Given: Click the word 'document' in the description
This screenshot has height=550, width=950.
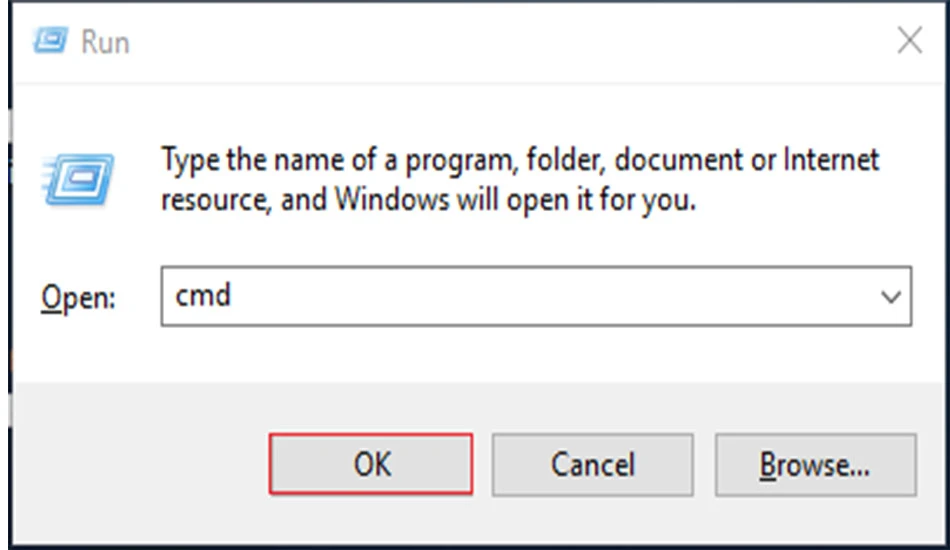Looking at the screenshot, I should click(679, 160).
